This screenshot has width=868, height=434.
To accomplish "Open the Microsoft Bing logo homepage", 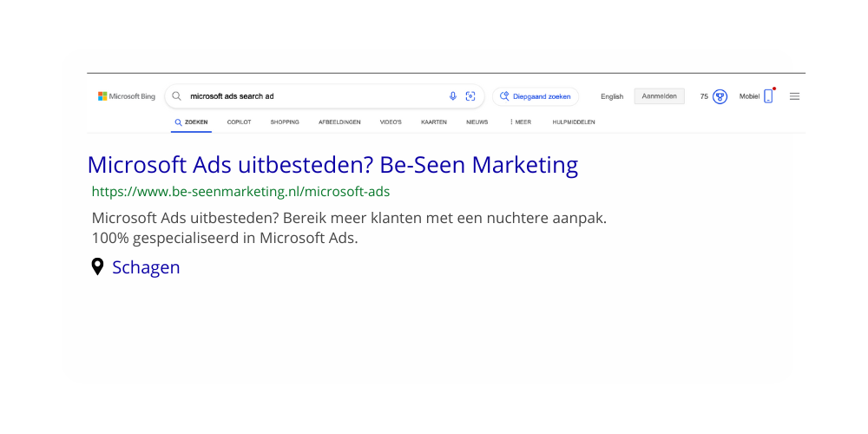I will 127,96.
